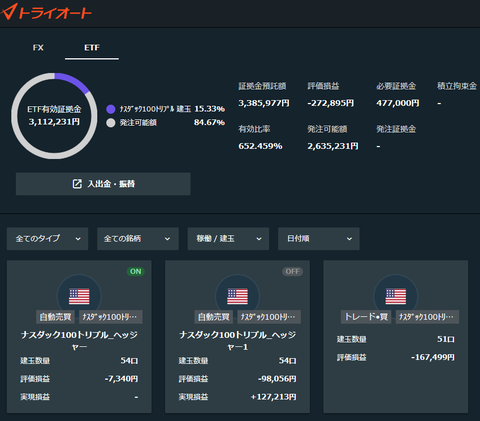Click the 84.67% legend percentage
480x421 pixels.
[x=209, y=122]
